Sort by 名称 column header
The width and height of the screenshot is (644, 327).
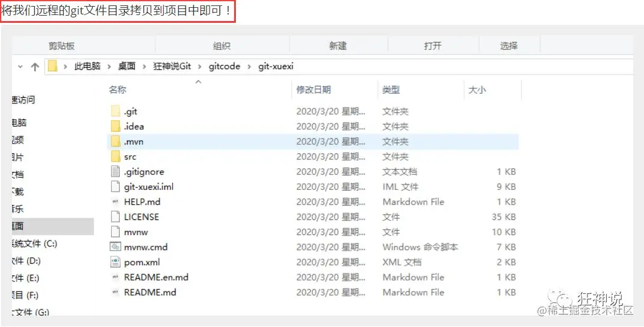pos(117,90)
